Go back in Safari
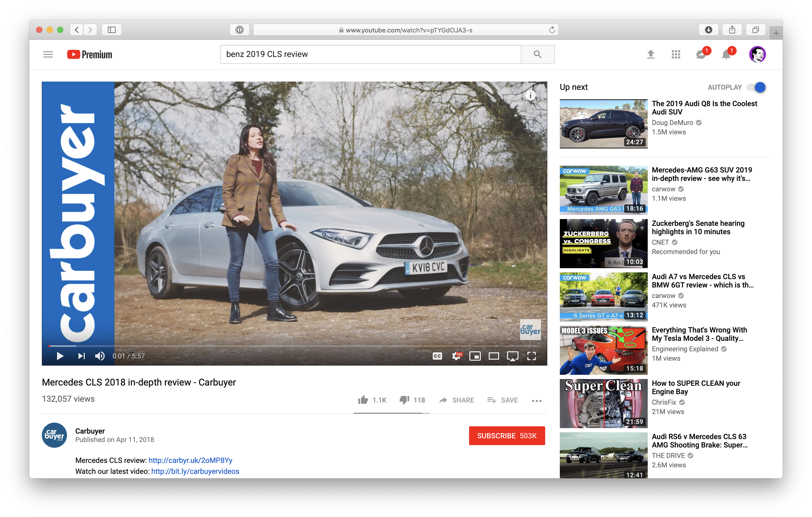The width and height of the screenshot is (812, 517). click(x=77, y=30)
